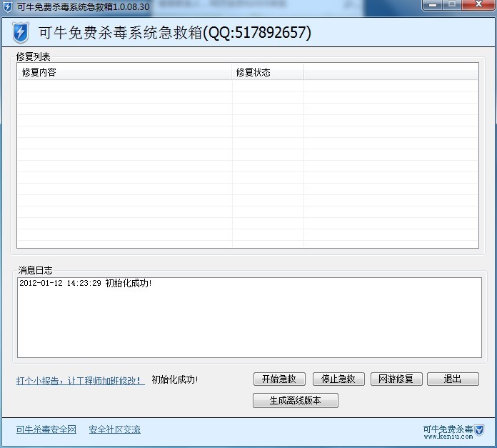Start 网游修复 repair
497x448 pixels.
click(396, 379)
